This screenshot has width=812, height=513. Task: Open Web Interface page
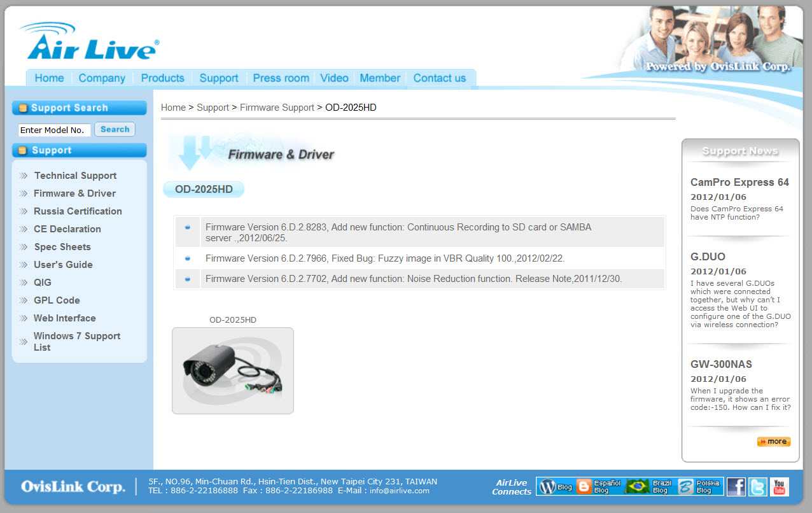pos(64,318)
